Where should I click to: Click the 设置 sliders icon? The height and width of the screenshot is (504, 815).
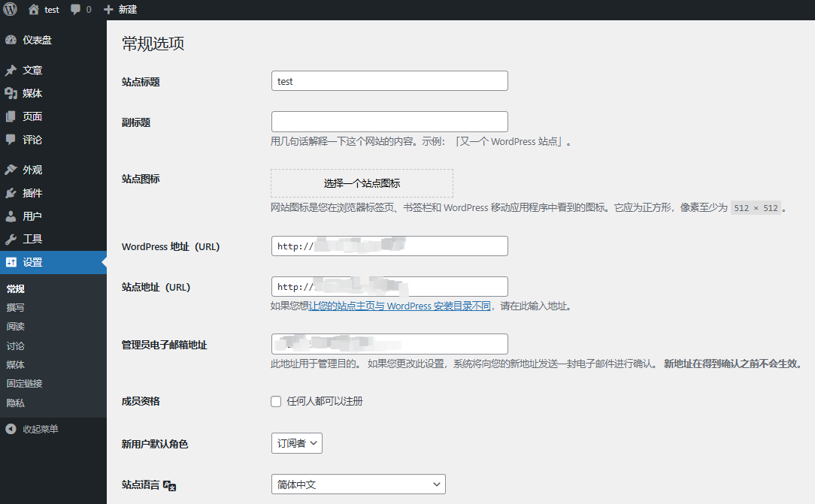coord(11,262)
